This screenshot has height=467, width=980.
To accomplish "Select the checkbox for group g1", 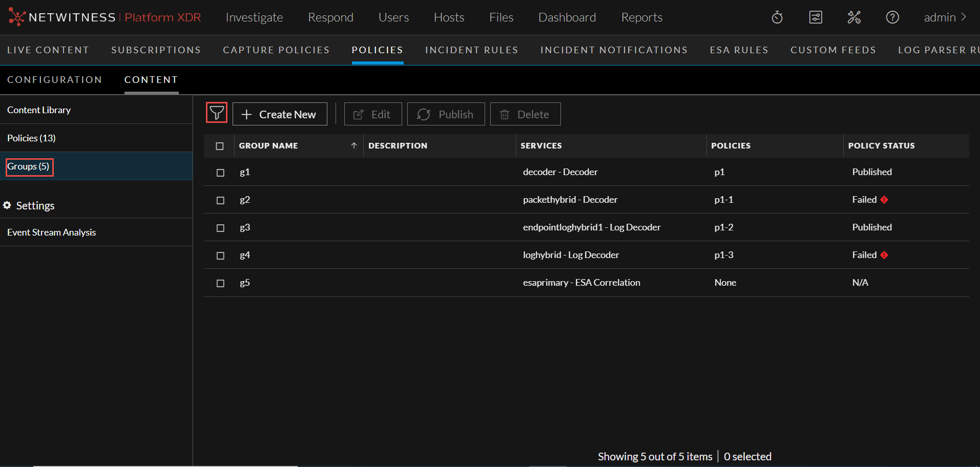I will (x=220, y=173).
